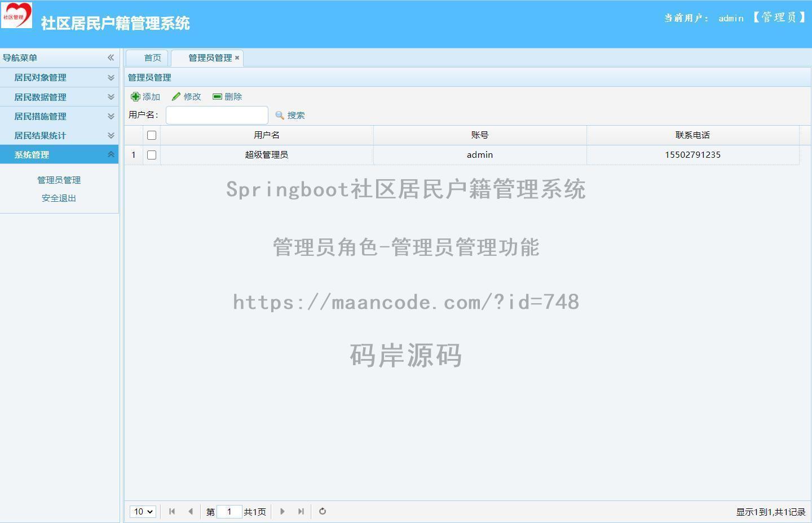Close the 管理员管理 tab

[x=237, y=57]
